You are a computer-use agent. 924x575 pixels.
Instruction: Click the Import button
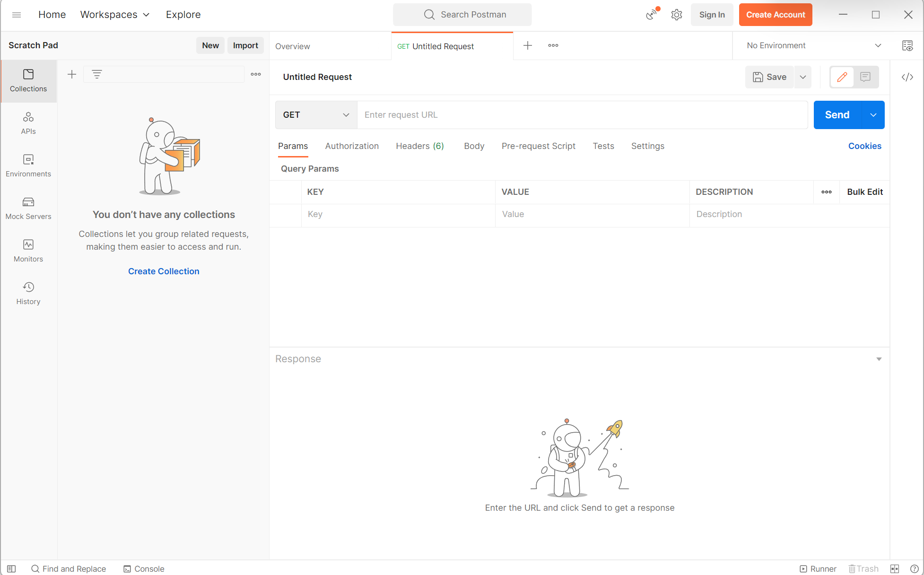[245, 45]
